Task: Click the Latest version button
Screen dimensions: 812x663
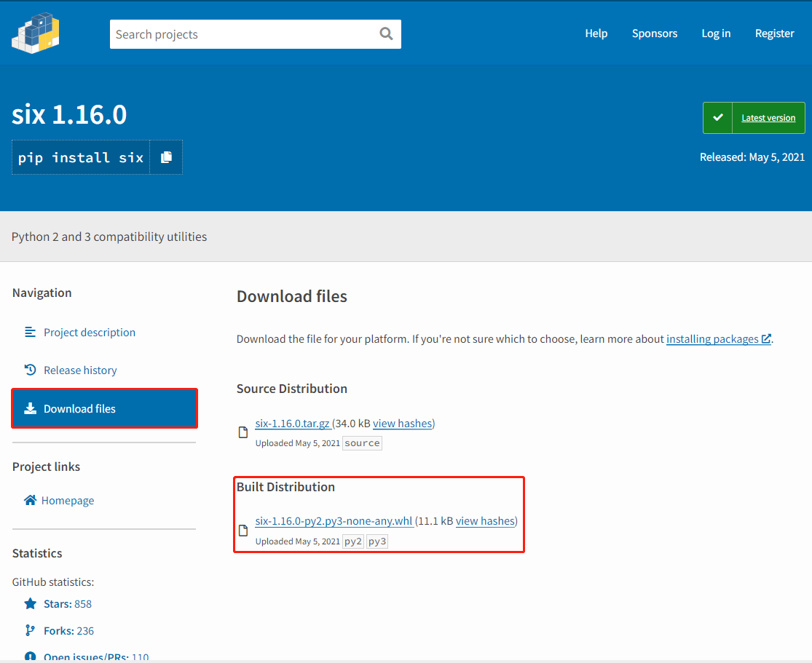Action: coord(768,118)
